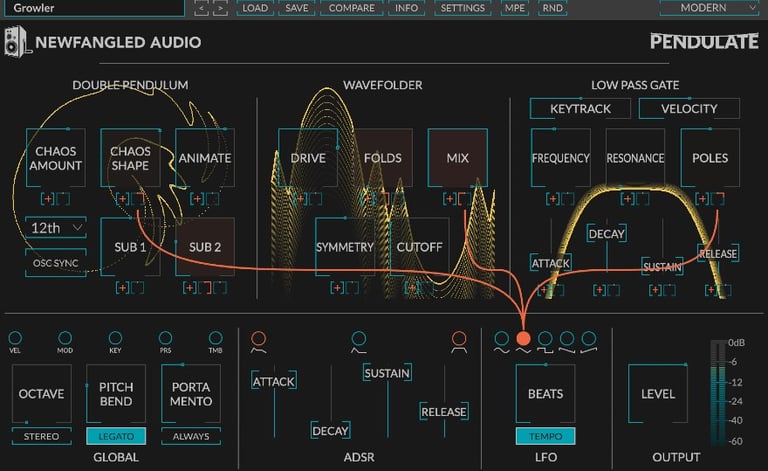Select the VEL modulation source circle
Image resolution: width=768 pixels, height=471 pixels.
(15, 338)
